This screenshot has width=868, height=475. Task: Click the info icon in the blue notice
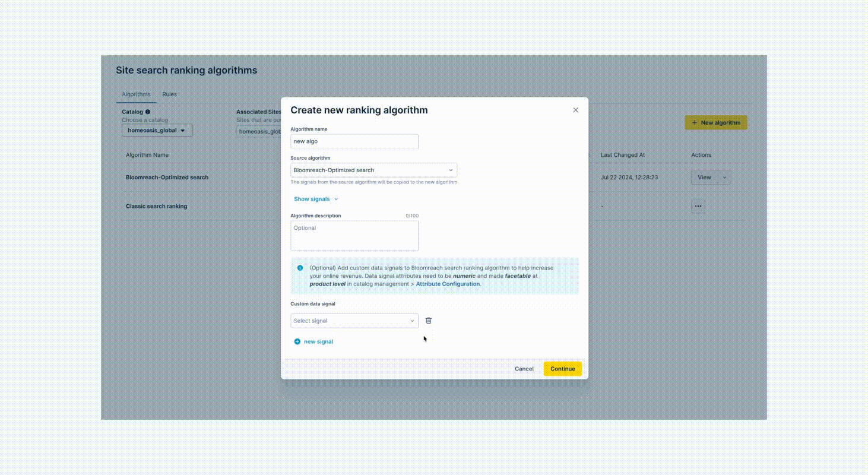[x=300, y=268]
